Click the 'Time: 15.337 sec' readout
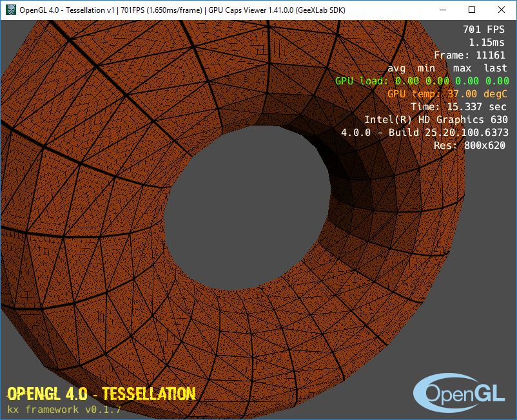 pyautogui.click(x=458, y=107)
